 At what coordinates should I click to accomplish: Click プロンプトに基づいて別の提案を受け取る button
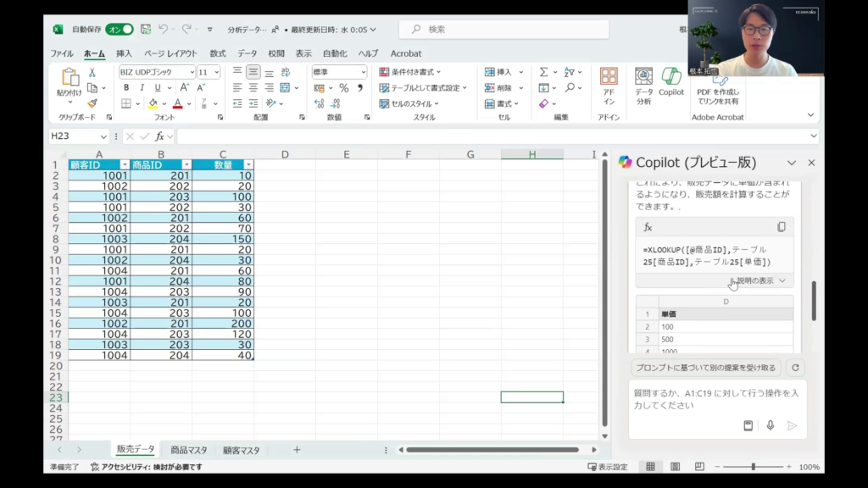(x=706, y=368)
